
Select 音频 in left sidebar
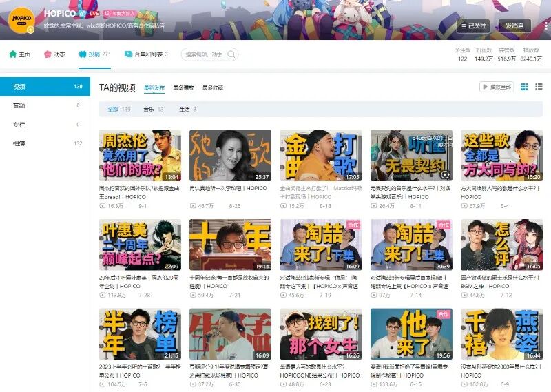[x=45, y=105]
